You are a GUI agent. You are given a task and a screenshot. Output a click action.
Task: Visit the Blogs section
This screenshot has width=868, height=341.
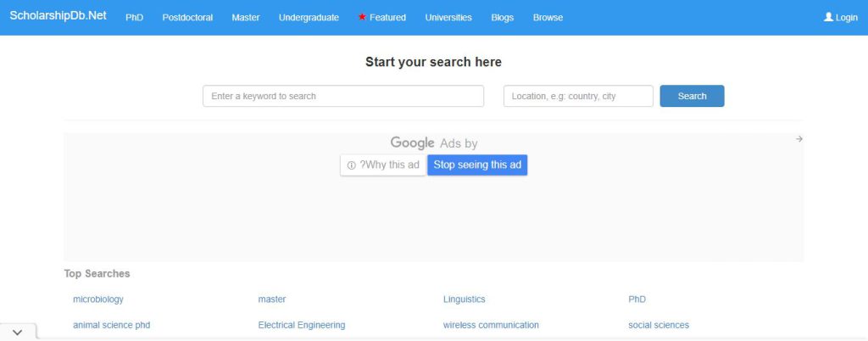[502, 18]
